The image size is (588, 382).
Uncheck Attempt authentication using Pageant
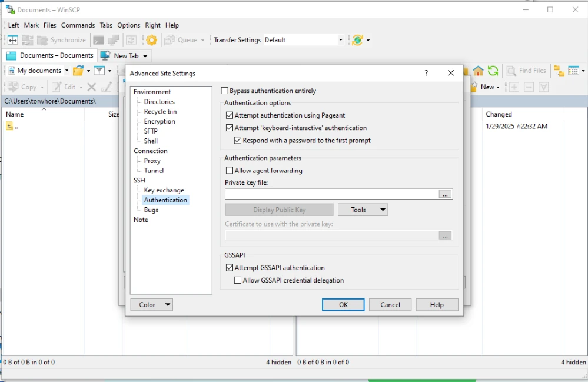pyautogui.click(x=230, y=115)
